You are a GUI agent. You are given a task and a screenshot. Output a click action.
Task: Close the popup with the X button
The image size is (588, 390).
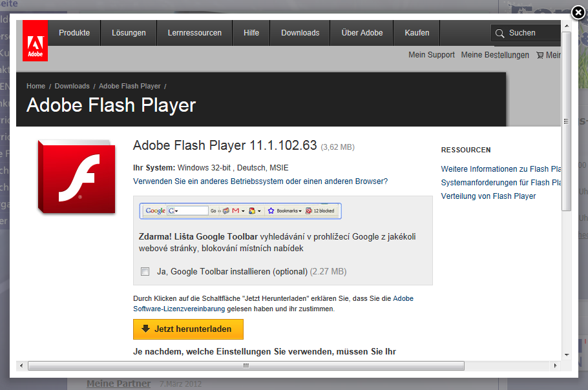click(578, 13)
